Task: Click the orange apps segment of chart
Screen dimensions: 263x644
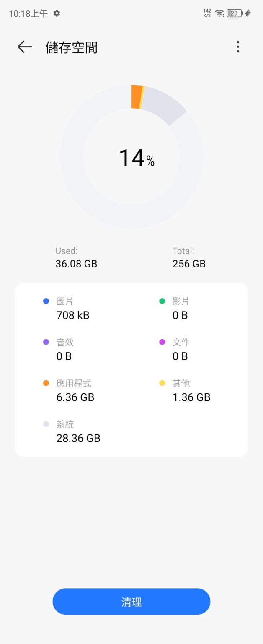Action: (x=136, y=97)
